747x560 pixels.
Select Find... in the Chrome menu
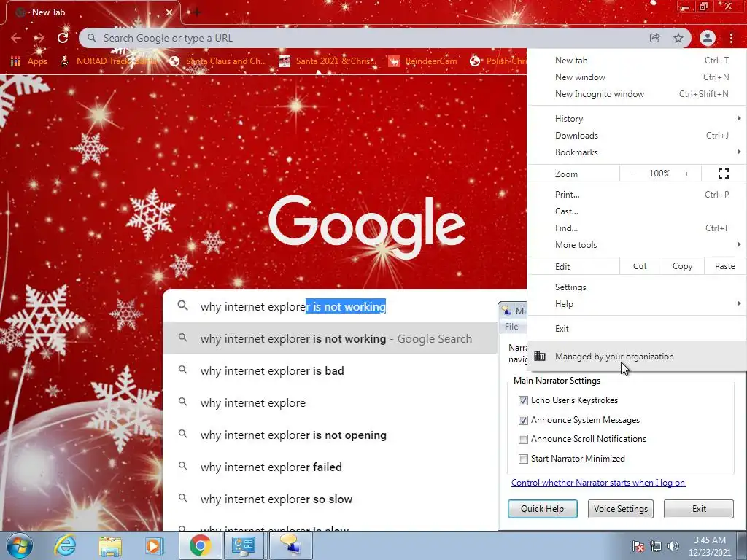(637, 228)
